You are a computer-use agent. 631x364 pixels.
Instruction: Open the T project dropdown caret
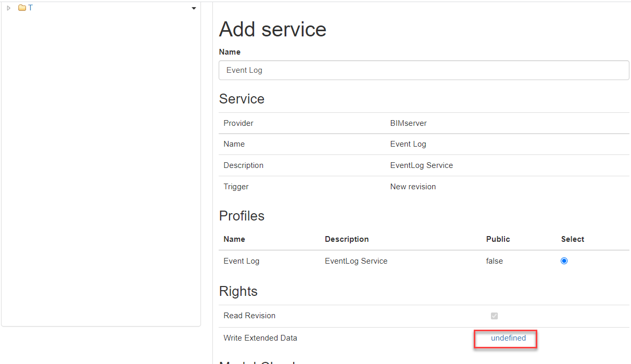pos(194,8)
